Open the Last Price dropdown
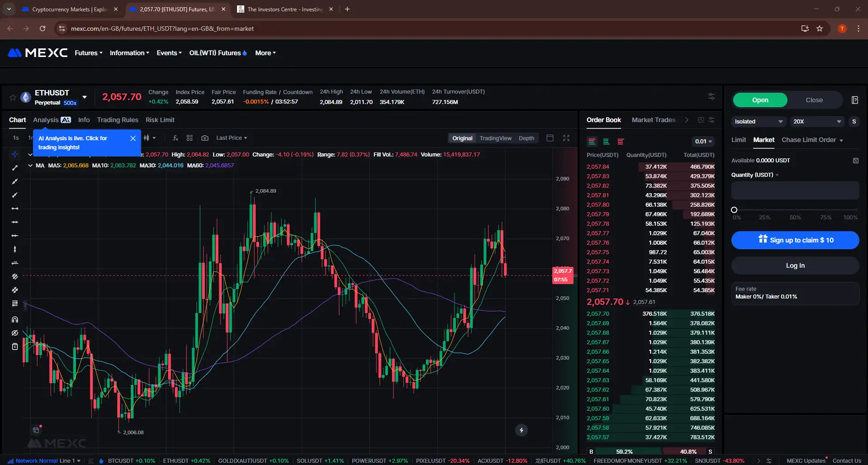 tap(232, 138)
